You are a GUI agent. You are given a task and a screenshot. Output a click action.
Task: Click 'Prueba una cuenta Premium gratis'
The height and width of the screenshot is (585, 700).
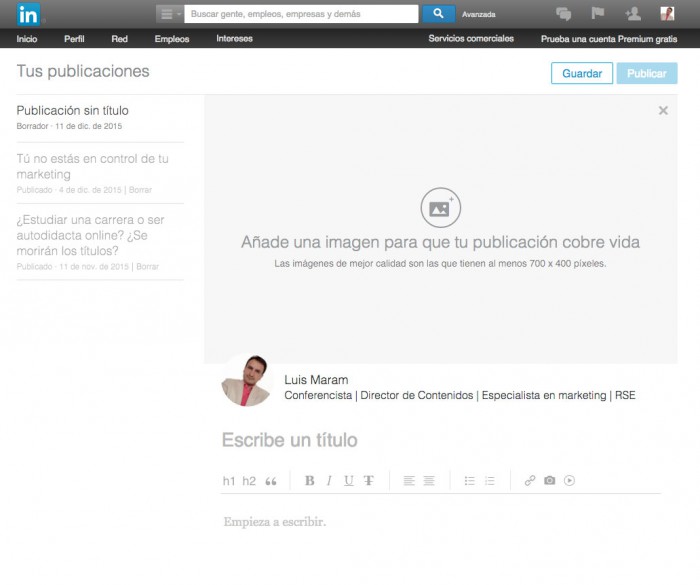pos(609,39)
